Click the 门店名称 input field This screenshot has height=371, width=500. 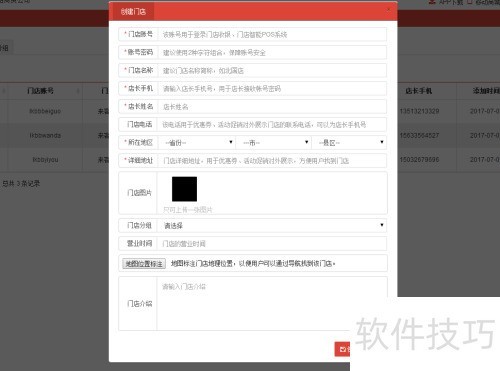[272, 70]
